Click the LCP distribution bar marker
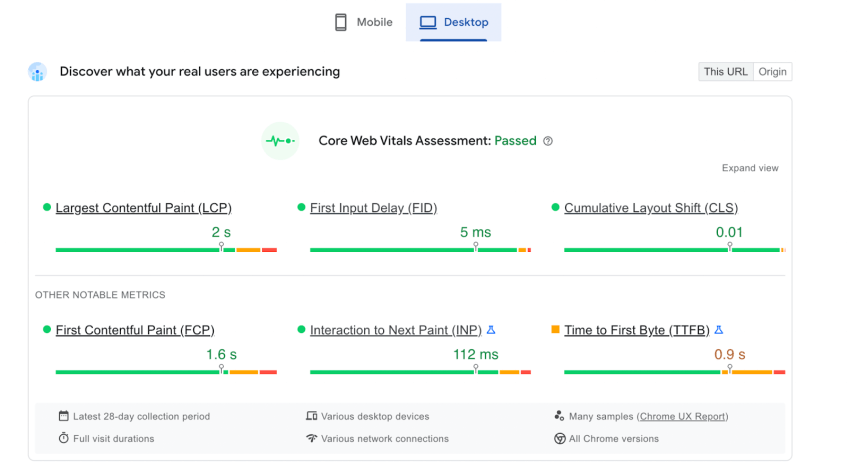The image size is (849, 470). [x=221, y=247]
